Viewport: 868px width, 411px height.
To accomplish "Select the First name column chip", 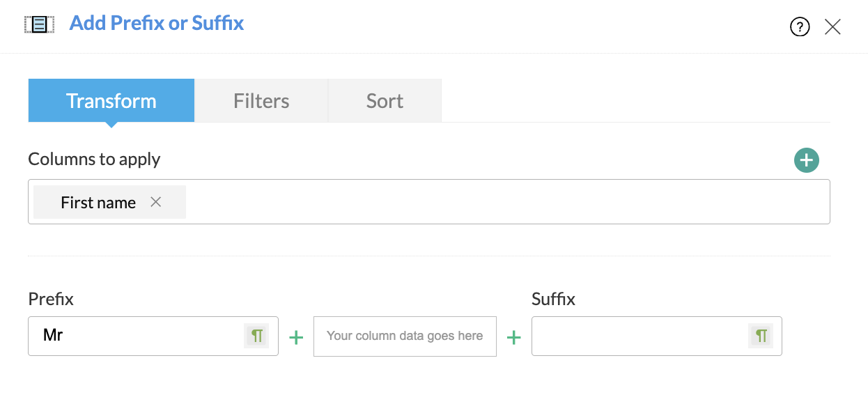I will [x=98, y=203].
